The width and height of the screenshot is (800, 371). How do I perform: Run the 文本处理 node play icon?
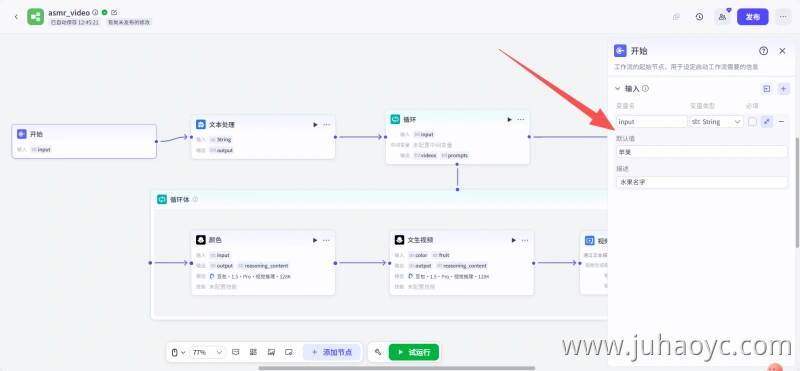(315, 125)
